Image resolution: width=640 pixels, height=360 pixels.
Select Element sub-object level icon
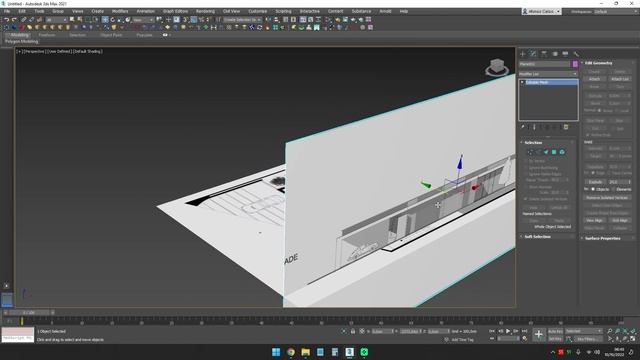click(562, 152)
